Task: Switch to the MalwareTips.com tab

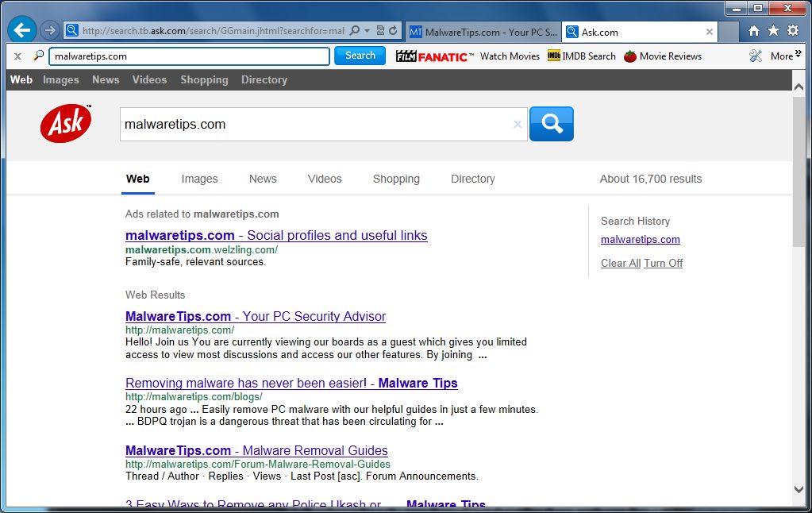Action: click(483, 32)
